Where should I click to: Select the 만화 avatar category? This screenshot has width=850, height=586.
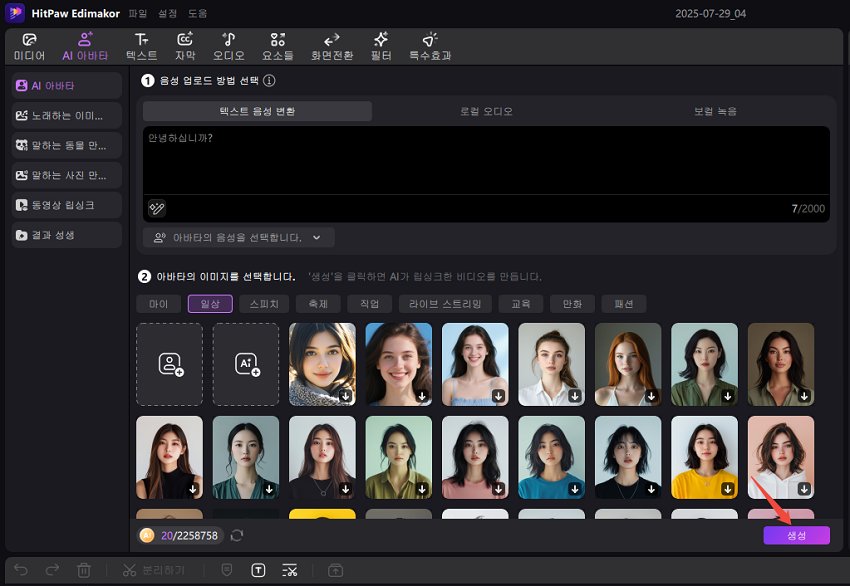pyautogui.click(x=572, y=304)
